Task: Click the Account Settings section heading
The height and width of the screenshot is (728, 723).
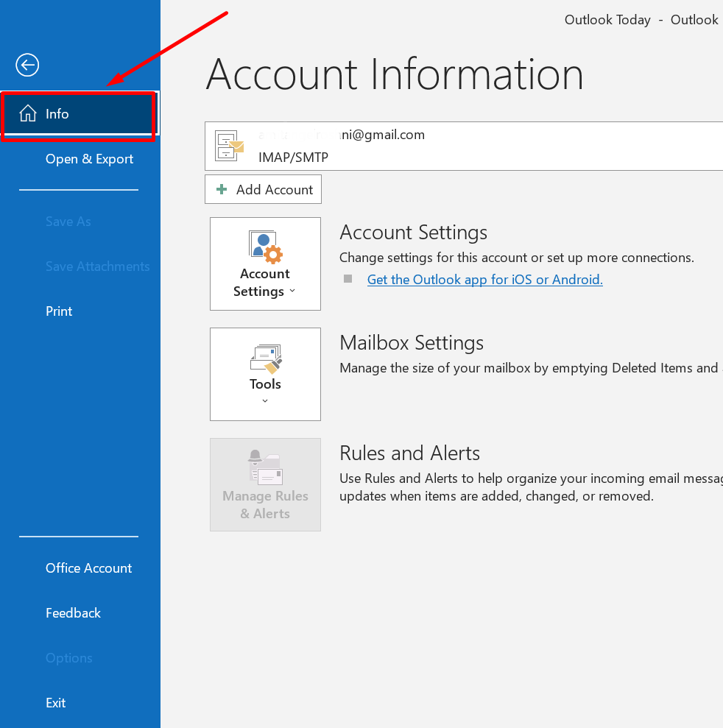Action: (x=413, y=233)
